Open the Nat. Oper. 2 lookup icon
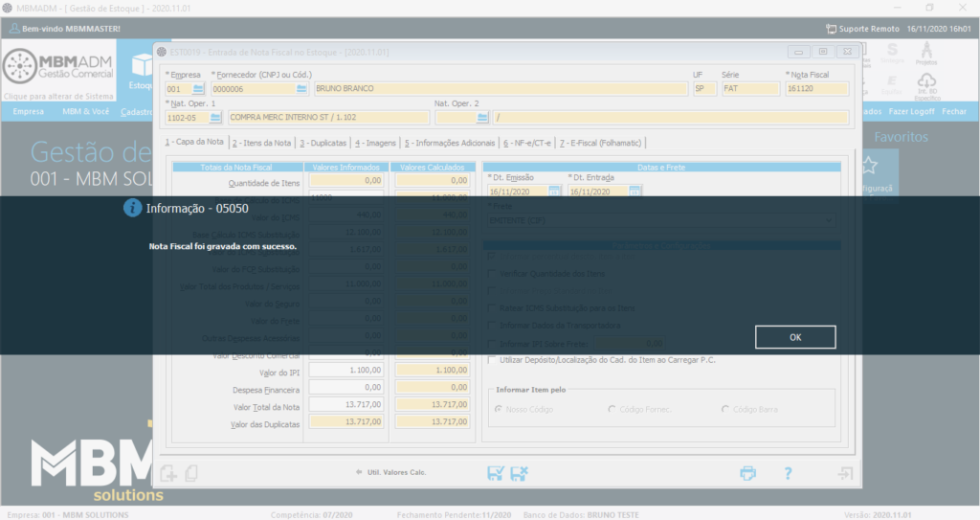Screen dimensions: 980x520 (482, 117)
